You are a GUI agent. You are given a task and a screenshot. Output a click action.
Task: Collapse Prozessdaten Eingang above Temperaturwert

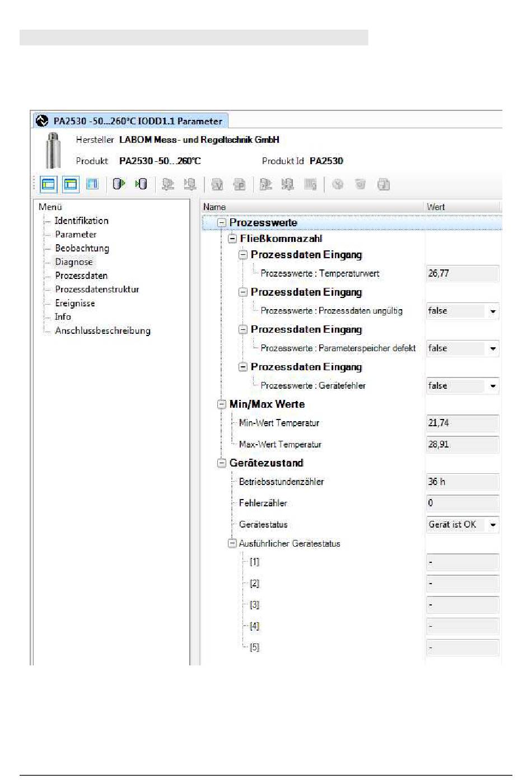tap(243, 255)
